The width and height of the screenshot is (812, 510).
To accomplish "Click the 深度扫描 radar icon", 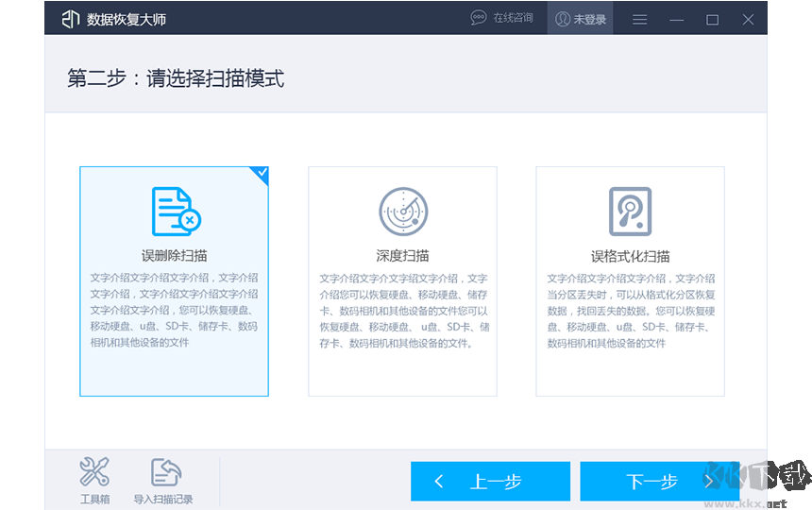I will click(403, 211).
